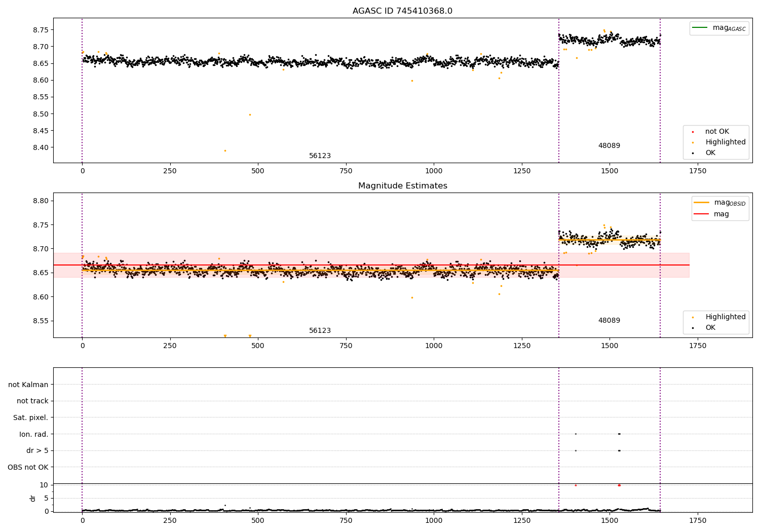Click the lowest orange outlier point in the top plot
Screen dimensions: 760x532
[225, 150]
